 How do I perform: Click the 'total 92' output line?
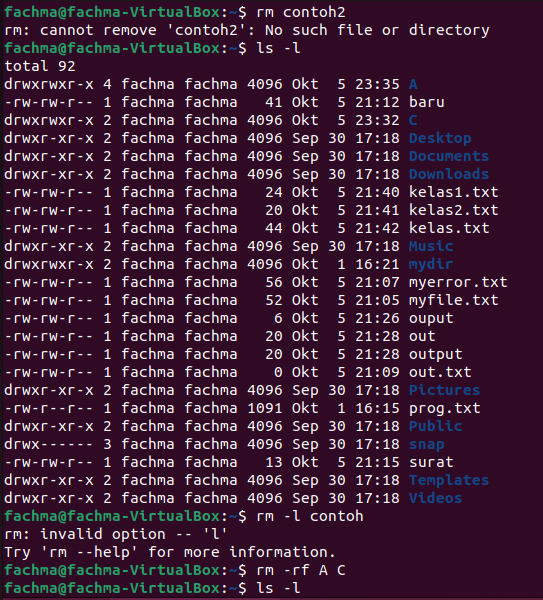40,66
